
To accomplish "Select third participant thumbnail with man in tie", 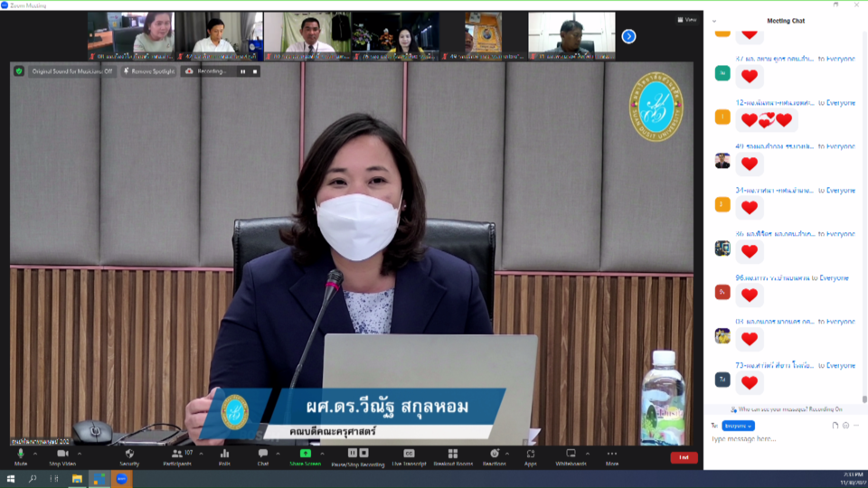I will point(307,36).
